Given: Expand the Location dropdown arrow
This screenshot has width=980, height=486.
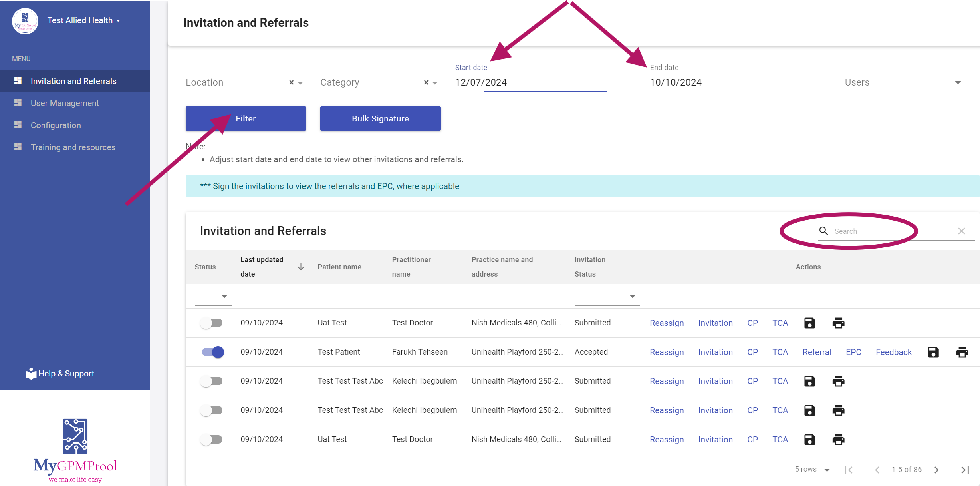Looking at the screenshot, I should (301, 83).
